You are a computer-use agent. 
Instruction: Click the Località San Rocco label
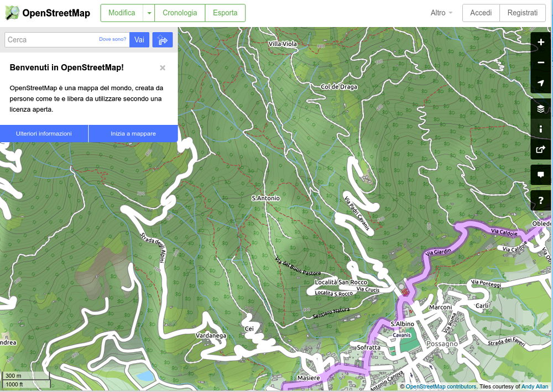(341, 282)
